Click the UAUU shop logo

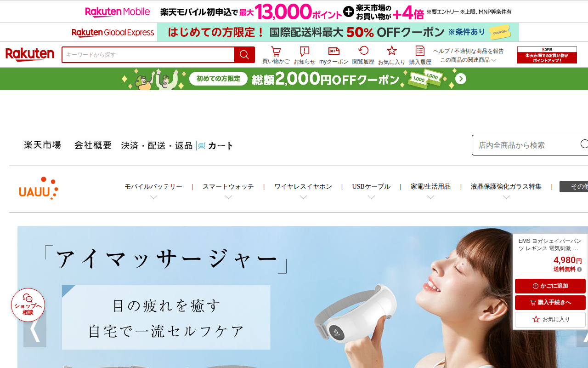coord(39,188)
